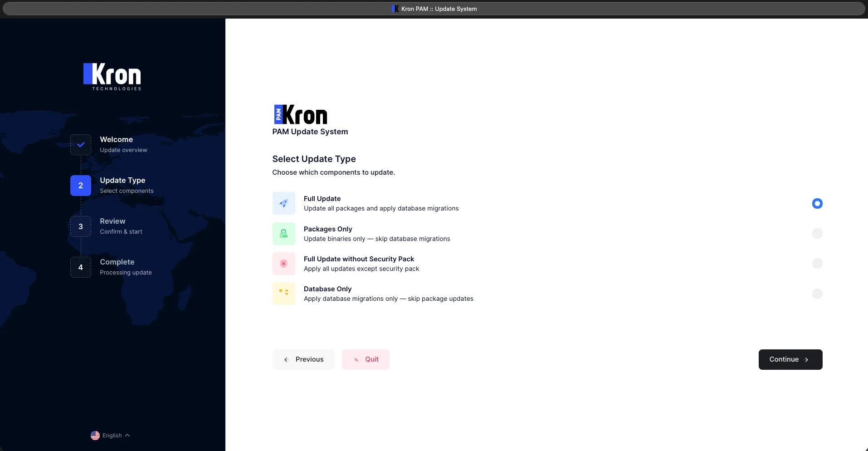
Task: Click the red shield icon for no Security Pack
Action: click(283, 264)
